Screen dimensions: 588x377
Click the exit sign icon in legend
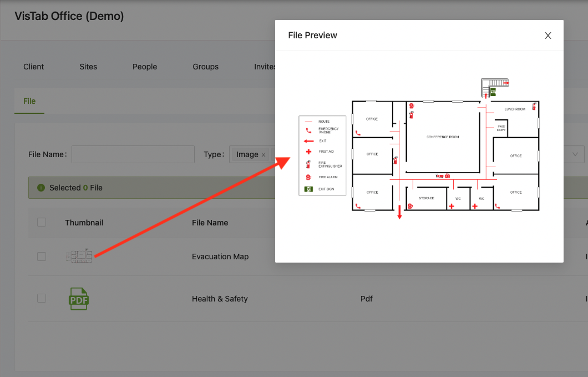[308, 189]
